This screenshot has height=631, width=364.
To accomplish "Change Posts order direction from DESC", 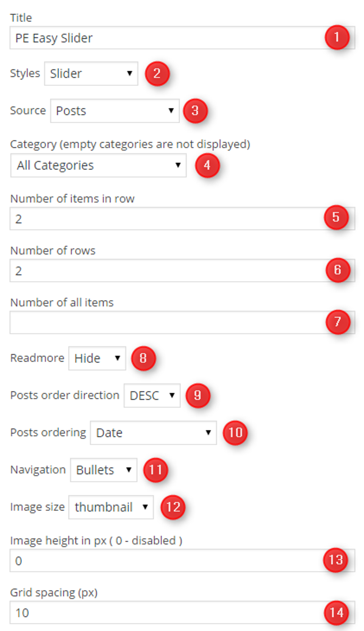I will pyautogui.click(x=151, y=395).
